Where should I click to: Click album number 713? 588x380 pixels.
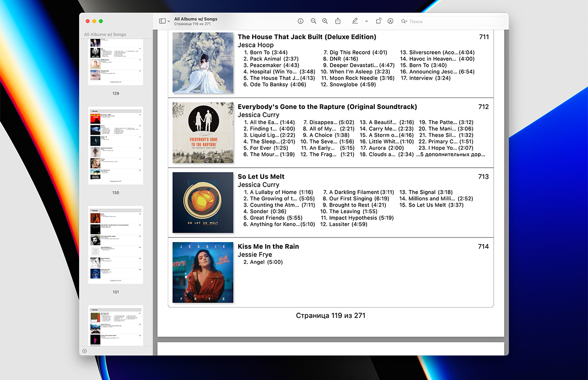484,177
